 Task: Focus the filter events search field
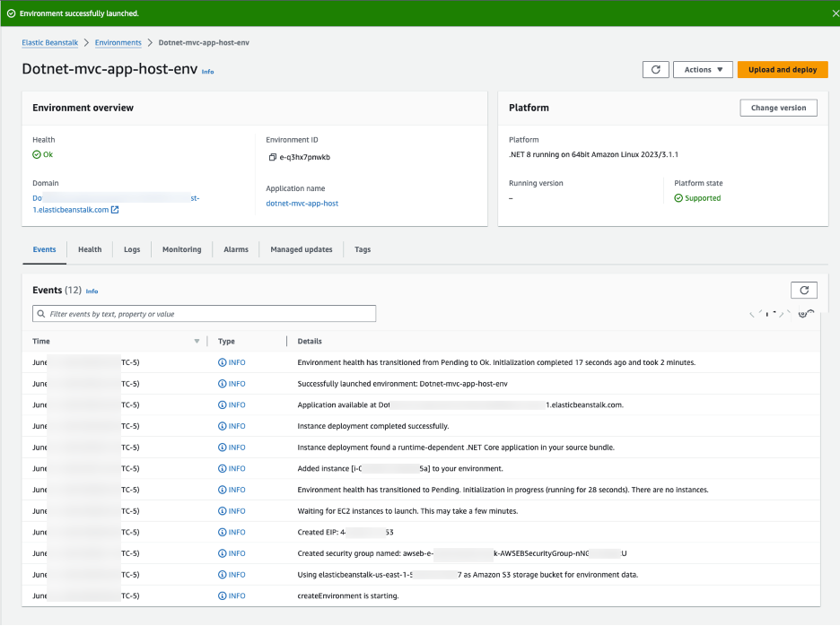point(204,314)
